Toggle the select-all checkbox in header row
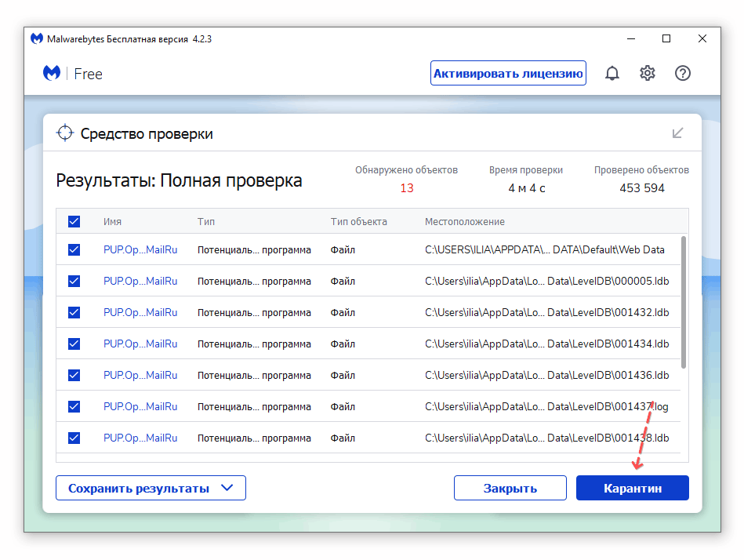Image resolution: width=744 pixels, height=560 pixels. click(74, 222)
